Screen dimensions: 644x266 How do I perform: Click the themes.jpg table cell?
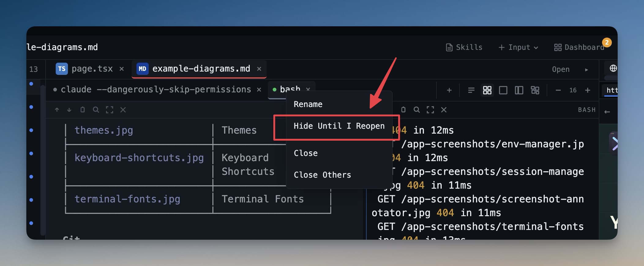104,131
